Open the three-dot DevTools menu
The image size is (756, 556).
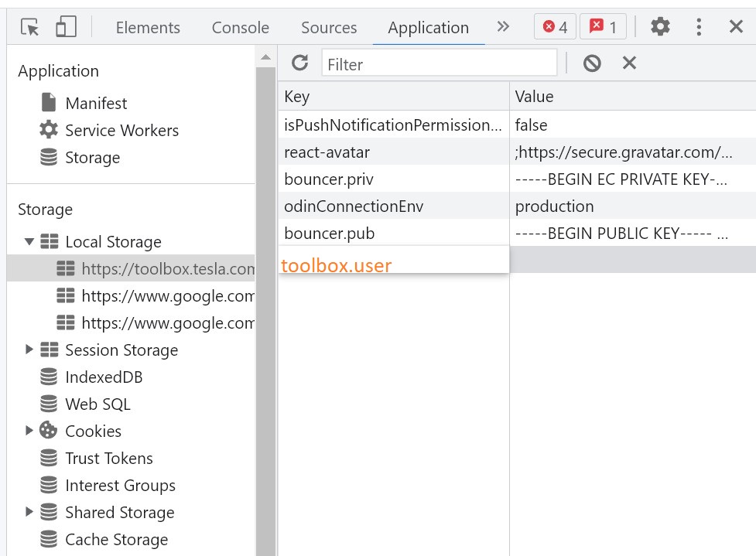click(x=699, y=27)
